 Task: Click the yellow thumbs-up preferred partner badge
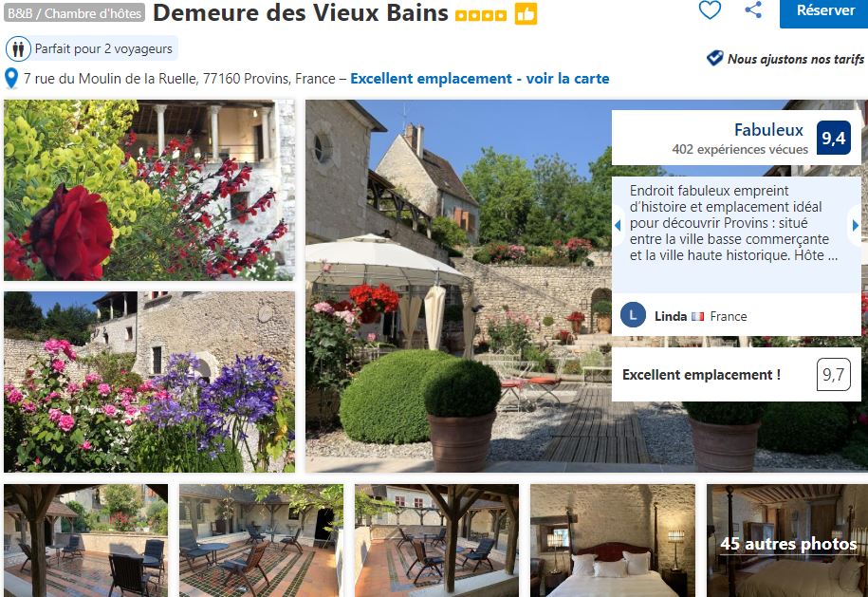coord(526,14)
